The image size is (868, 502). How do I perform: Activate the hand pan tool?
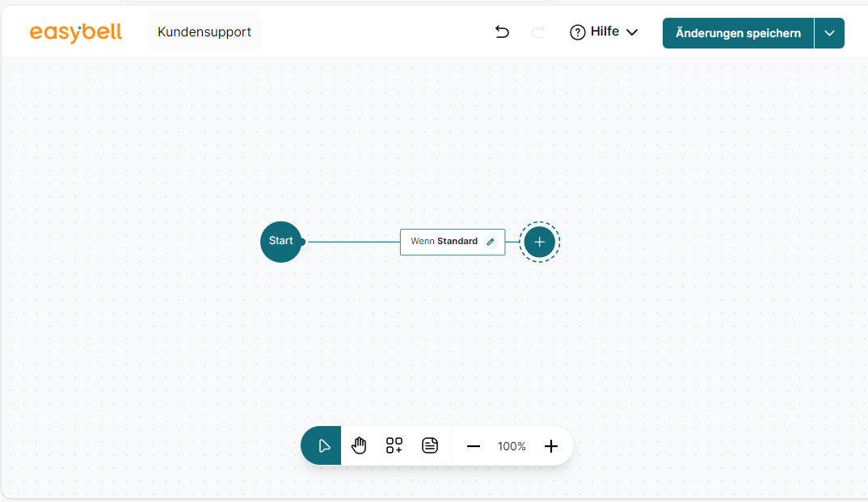click(x=359, y=446)
